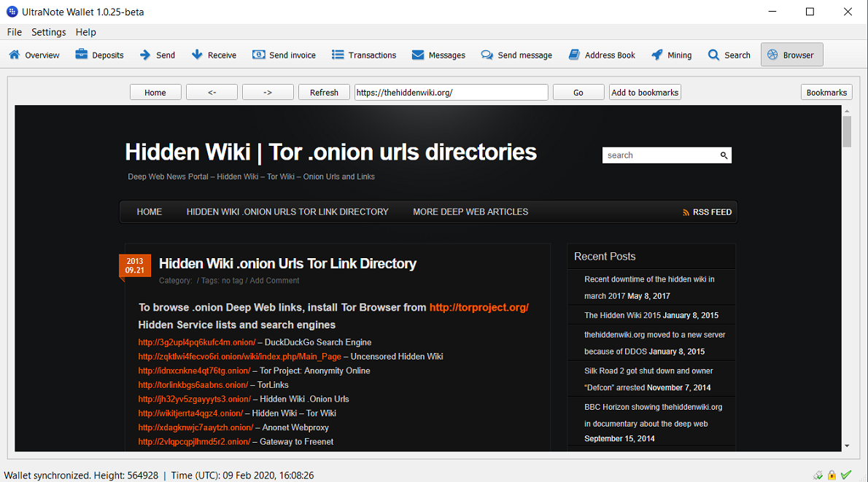
Task: Click the browser Home button beside the back arrow
Action: click(x=155, y=93)
